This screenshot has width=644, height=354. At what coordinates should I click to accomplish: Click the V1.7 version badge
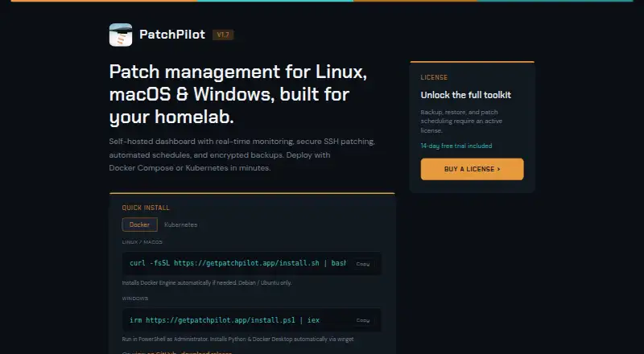pyautogui.click(x=223, y=35)
